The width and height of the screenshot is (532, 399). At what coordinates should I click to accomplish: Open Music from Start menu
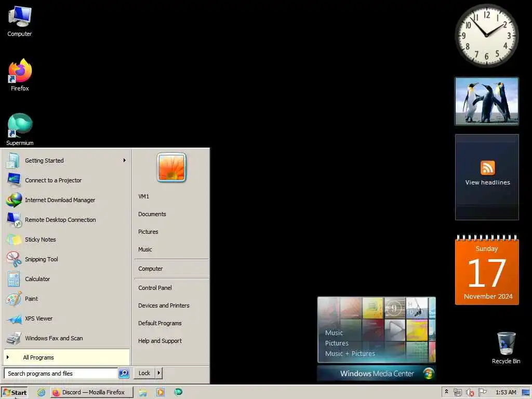click(x=145, y=249)
